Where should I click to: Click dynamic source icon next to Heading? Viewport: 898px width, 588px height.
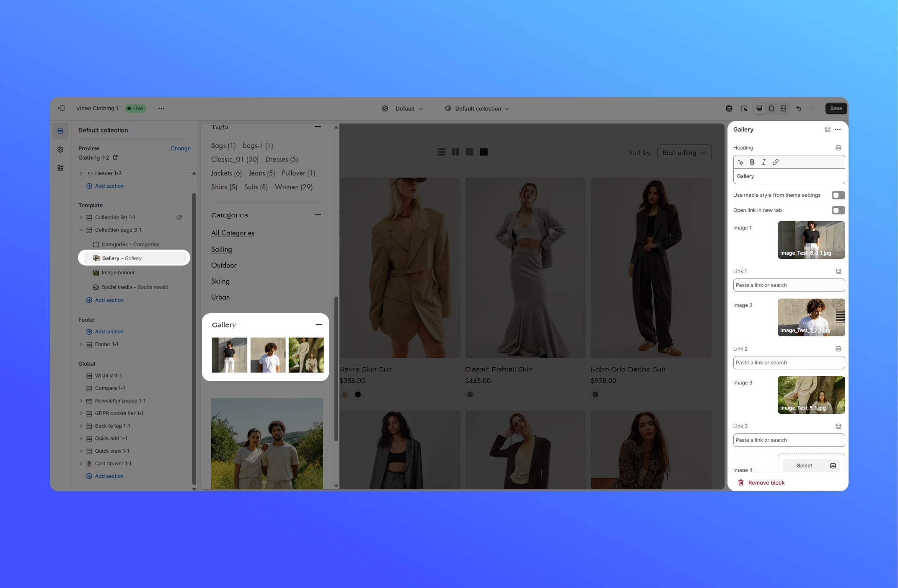click(838, 148)
